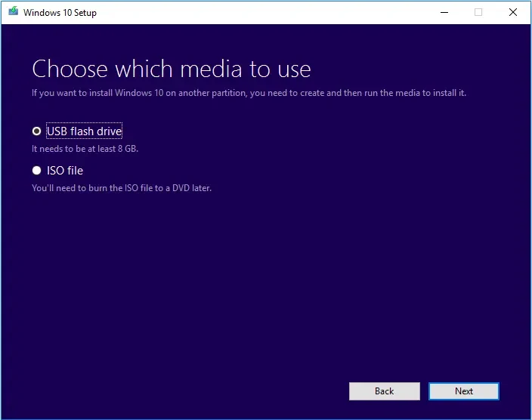
Task: Go back using the Back button
Action: coord(384,391)
